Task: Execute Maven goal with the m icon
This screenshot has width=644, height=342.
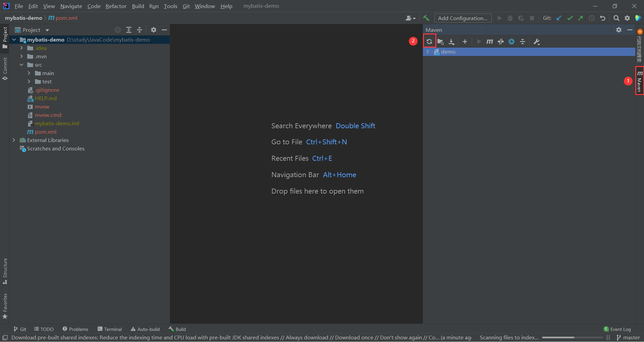Action: pos(490,42)
